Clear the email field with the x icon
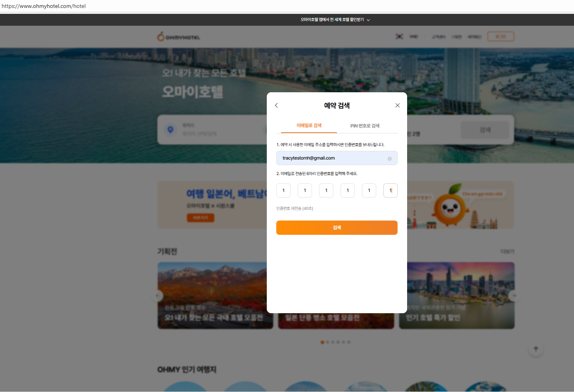Image resolution: width=574 pixels, height=392 pixels. tap(390, 159)
